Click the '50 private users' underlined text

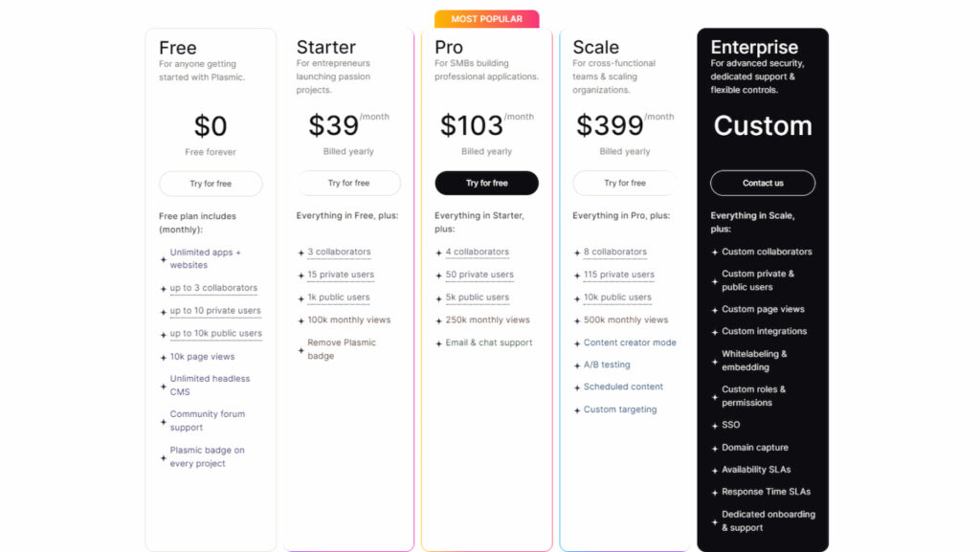(479, 275)
